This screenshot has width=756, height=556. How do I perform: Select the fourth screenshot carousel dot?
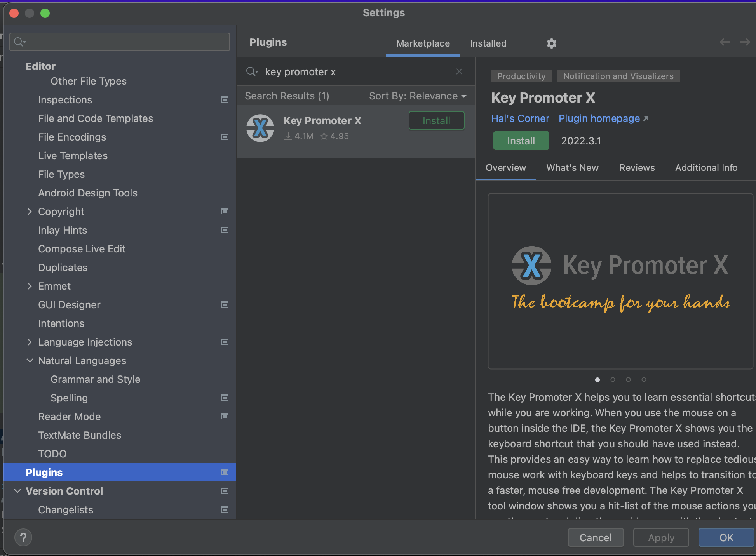coord(644,380)
